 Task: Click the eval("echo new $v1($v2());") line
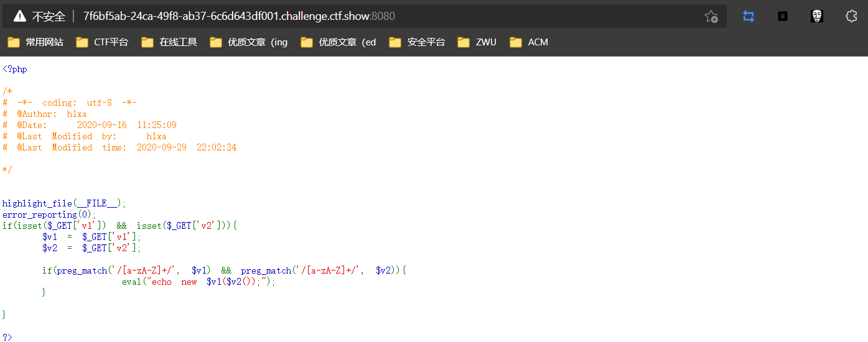point(198,282)
